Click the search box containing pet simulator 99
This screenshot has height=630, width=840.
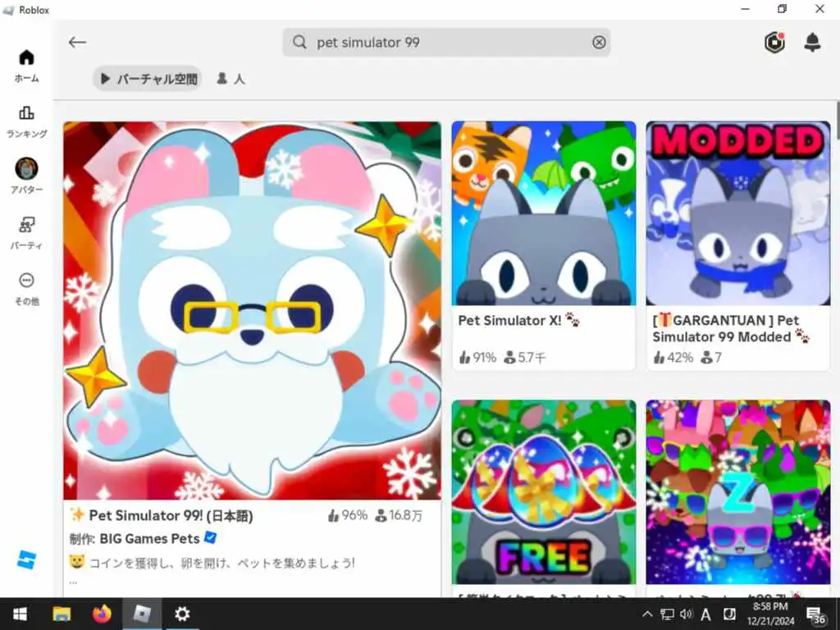tap(446, 43)
